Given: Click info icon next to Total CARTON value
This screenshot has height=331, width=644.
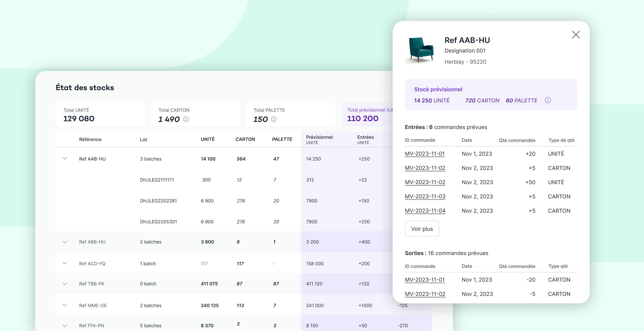Looking at the screenshot, I should 186,119.
